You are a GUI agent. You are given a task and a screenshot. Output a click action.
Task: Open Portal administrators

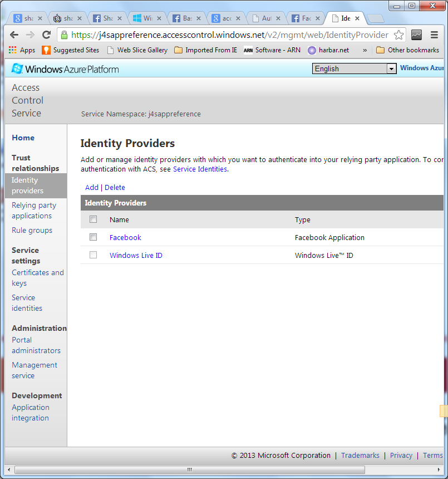tap(36, 345)
